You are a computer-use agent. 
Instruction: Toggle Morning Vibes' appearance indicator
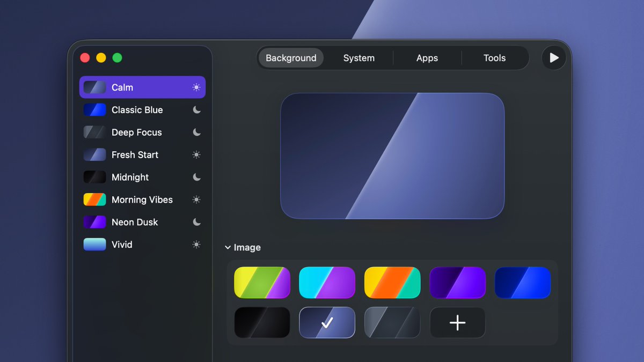click(x=196, y=200)
